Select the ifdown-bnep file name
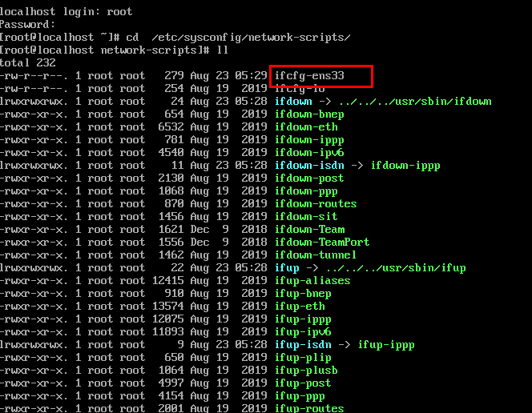The image size is (532, 413). tap(309, 114)
